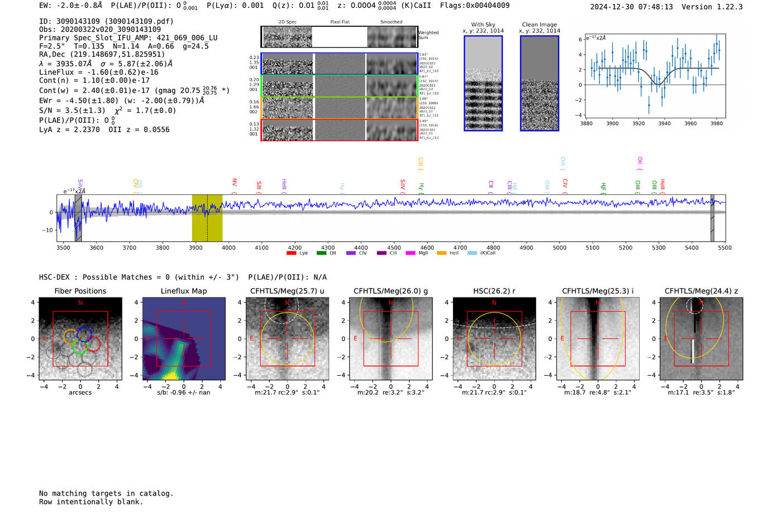Click the blue fiber circle in Fiber Positions

[84, 334]
